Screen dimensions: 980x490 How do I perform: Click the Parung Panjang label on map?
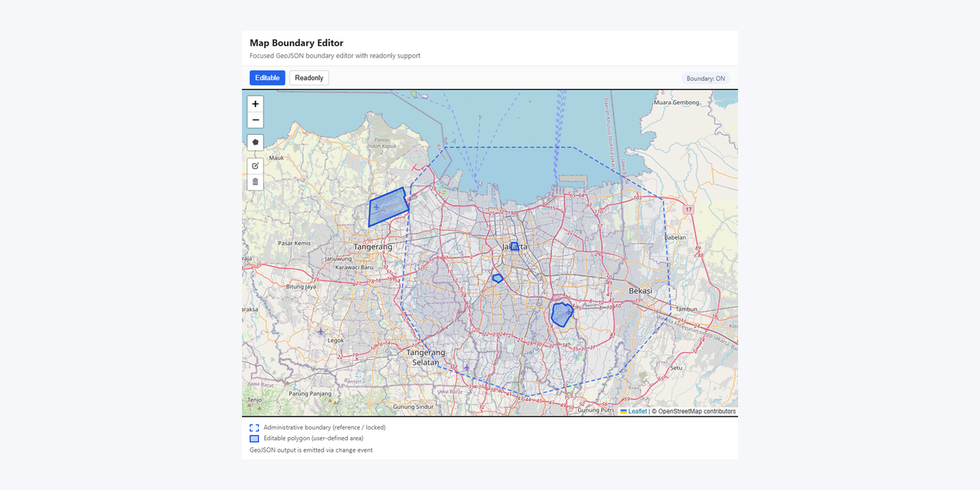point(310,394)
